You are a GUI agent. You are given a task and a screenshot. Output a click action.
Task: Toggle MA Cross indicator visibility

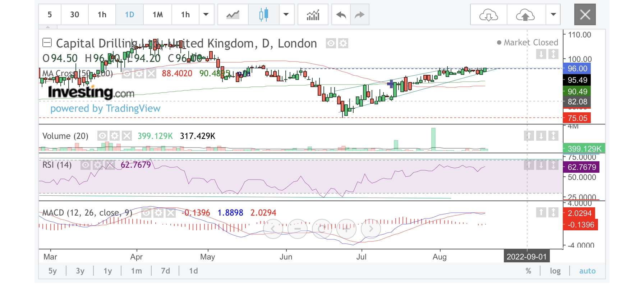click(x=127, y=74)
